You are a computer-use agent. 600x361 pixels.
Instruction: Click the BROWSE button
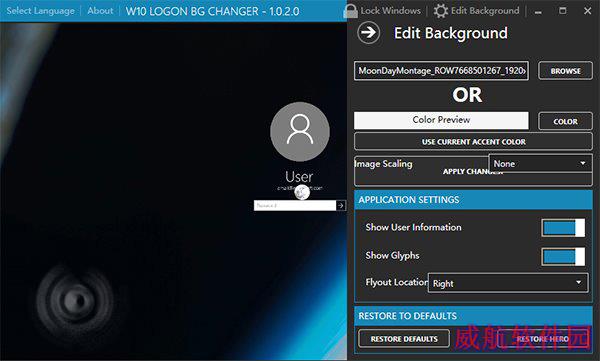click(x=565, y=71)
